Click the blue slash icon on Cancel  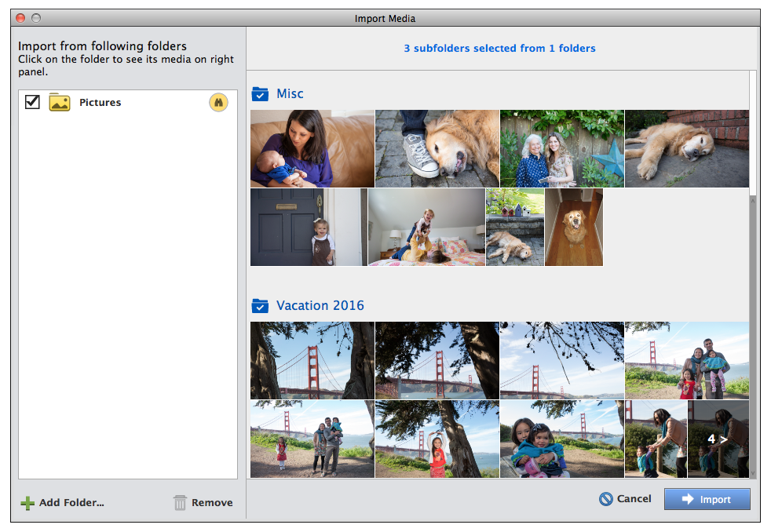tap(605, 498)
